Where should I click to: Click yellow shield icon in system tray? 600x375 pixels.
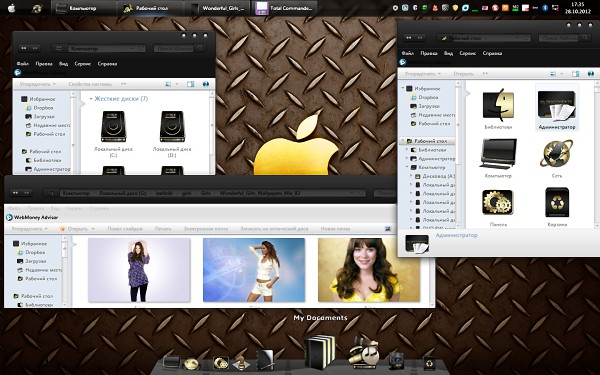(455, 8)
